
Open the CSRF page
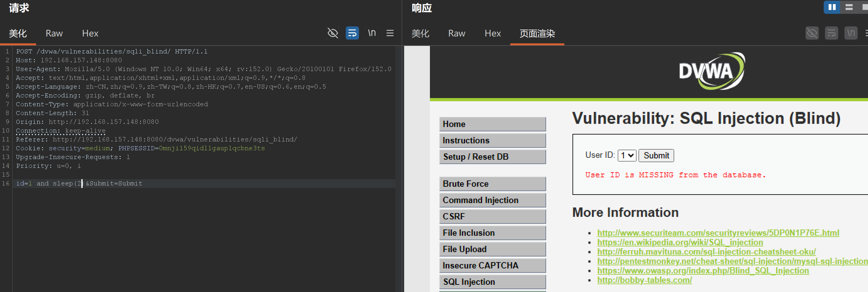(492, 216)
